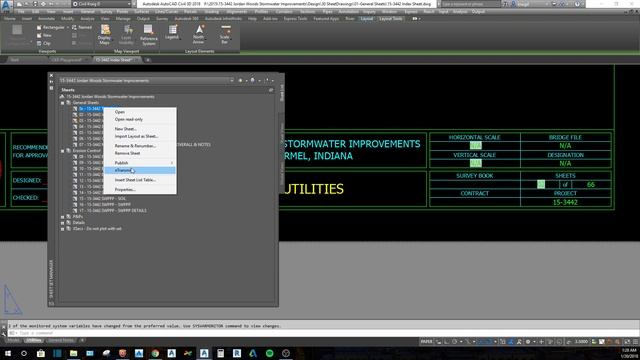
Task: Open the Sheet List side tab
Action: tap(282, 93)
